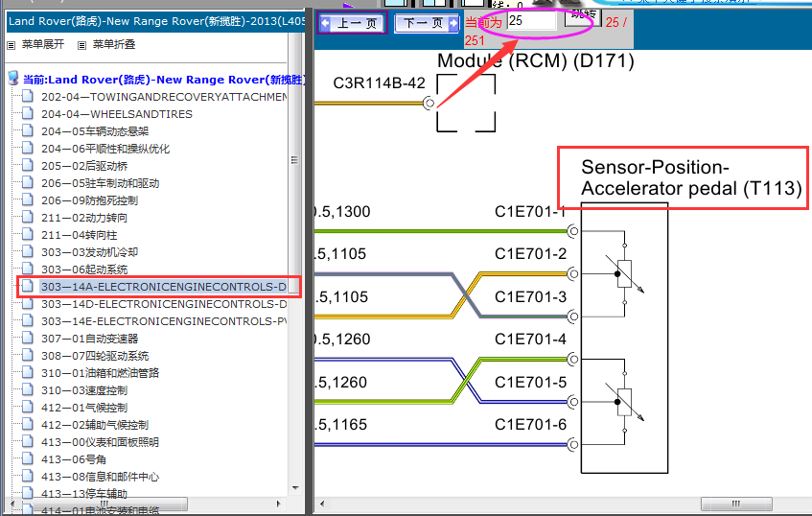This screenshot has height=516, width=812.
Task: Open 204—05车辆动态悬架 item
Action: pyautogui.click(x=95, y=131)
